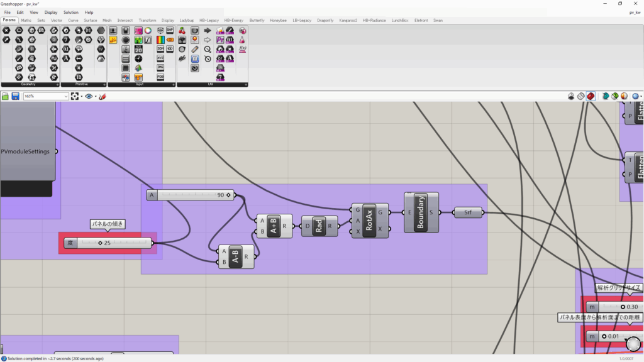Click the blue Save document icon
This screenshot has height=362, width=644.
15,96
